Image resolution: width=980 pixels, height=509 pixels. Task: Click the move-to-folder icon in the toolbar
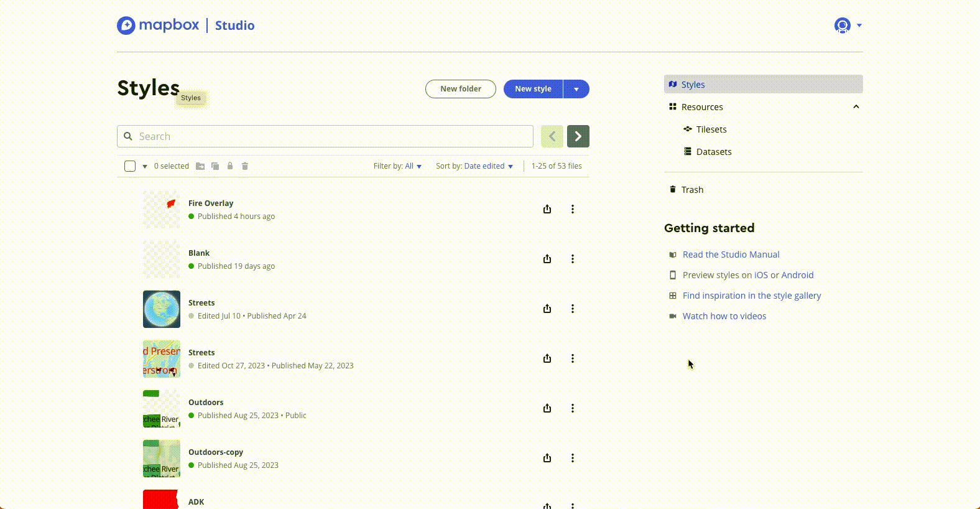click(200, 166)
